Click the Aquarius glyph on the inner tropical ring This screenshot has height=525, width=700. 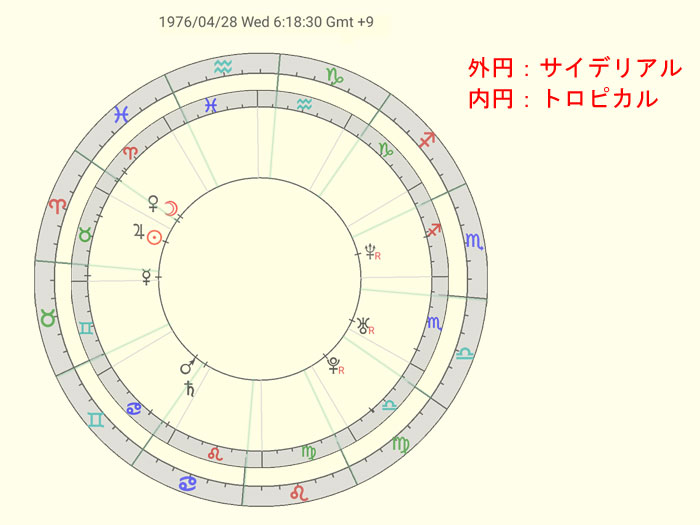[x=304, y=105]
